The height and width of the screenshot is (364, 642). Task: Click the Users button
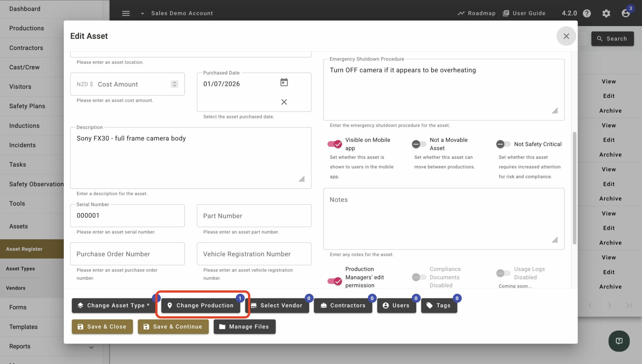pyautogui.click(x=397, y=306)
